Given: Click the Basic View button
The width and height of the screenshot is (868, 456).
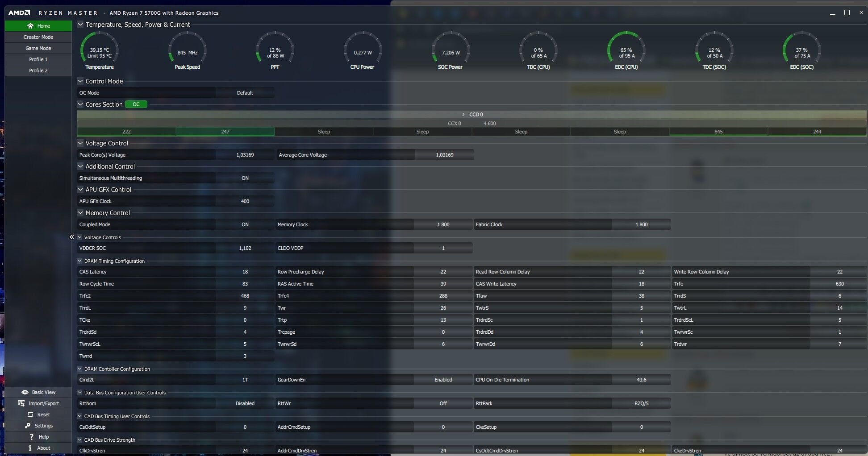Looking at the screenshot, I should point(38,392).
